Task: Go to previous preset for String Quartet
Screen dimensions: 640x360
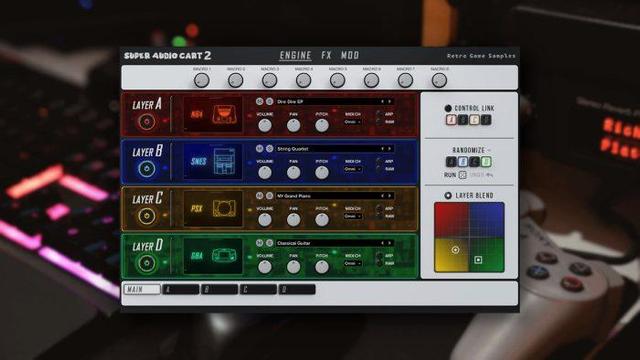Action: [382, 149]
